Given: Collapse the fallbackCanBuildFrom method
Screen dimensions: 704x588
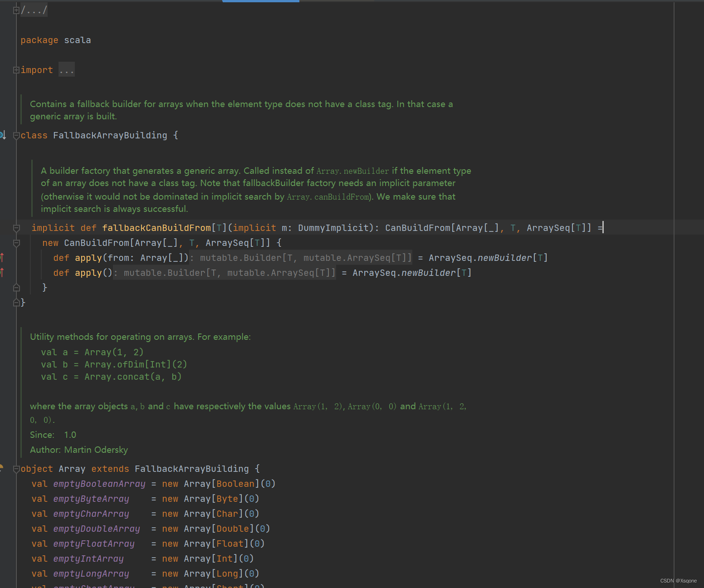Looking at the screenshot, I should (x=16, y=228).
